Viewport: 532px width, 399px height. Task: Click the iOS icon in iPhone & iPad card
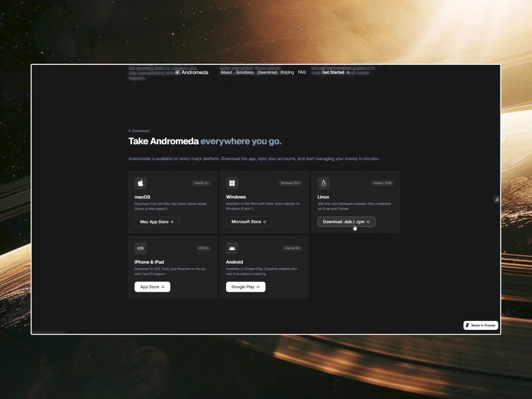[140, 248]
